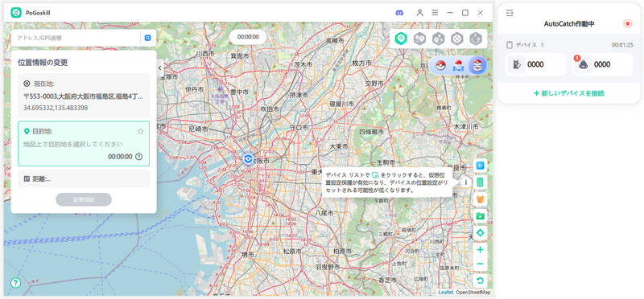Click the orange shirt icon
Image resolution: width=644 pixels, height=299 pixels.
click(480, 199)
